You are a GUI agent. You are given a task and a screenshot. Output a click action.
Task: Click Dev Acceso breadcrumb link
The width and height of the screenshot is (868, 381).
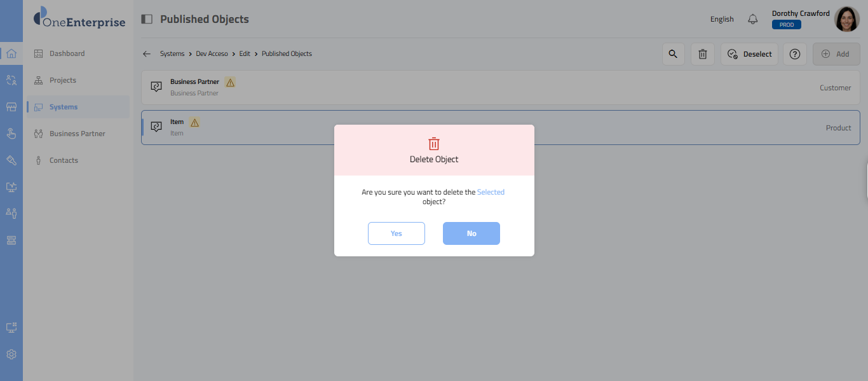pyautogui.click(x=212, y=54)
